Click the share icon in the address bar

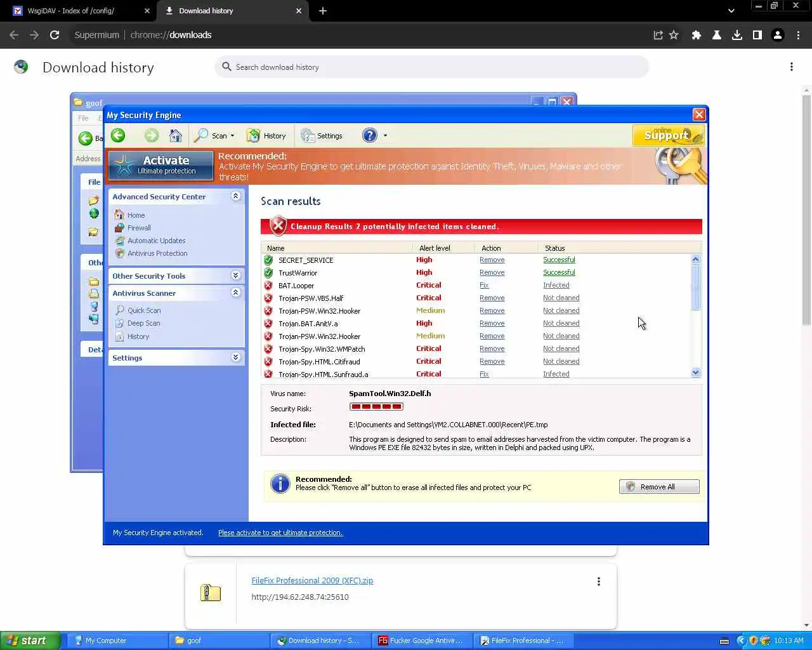(658, 35)
